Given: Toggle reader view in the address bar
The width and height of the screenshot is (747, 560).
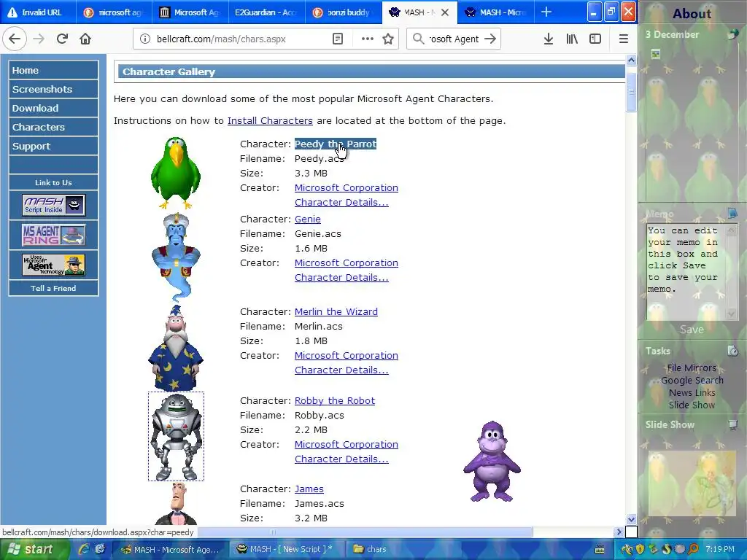Looking at the screenshot, I should (x=337, y=39).
